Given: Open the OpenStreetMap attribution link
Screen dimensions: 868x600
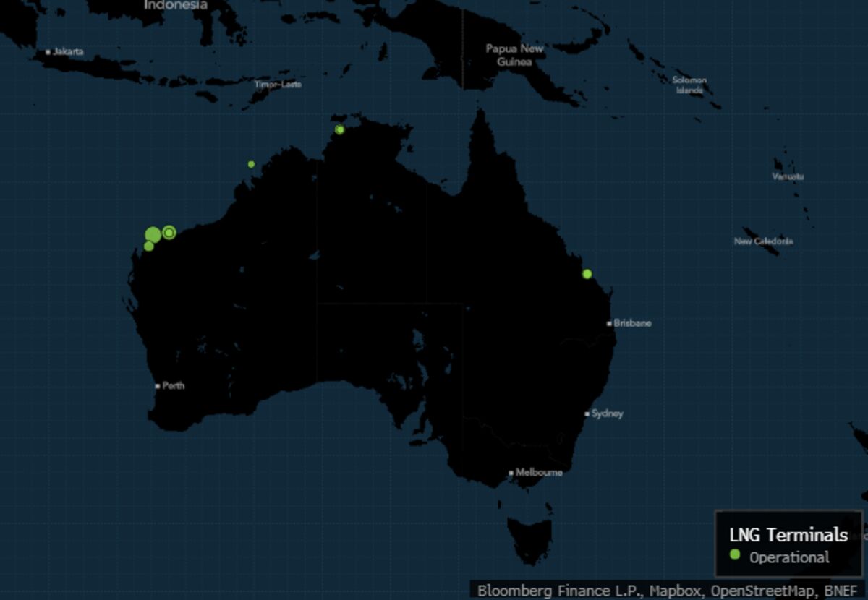Looking at the screenshot, I should coord(761,591).
